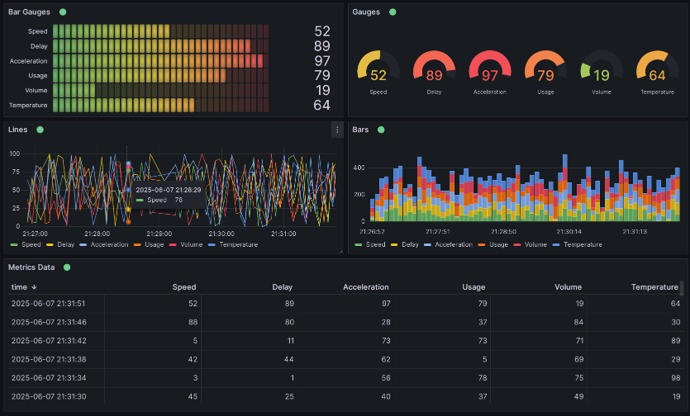Sort table by Volume column header
The width and height of the screenshot is (690, 416).
568,287
